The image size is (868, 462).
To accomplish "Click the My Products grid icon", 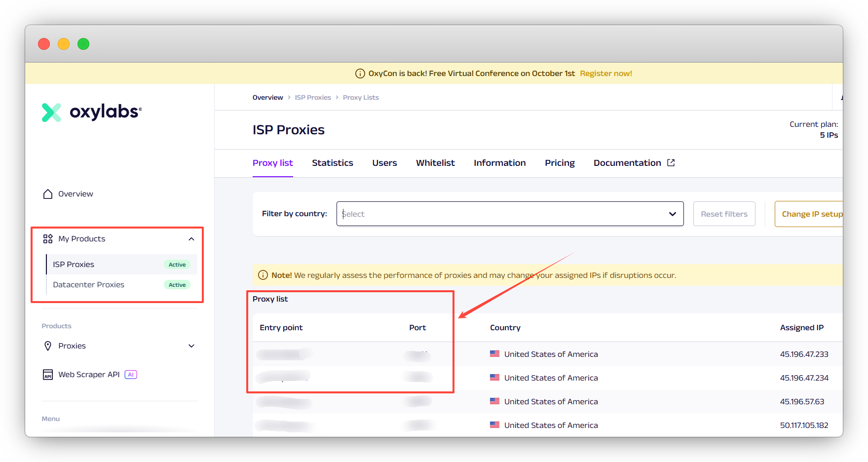I will pos(48,239).
